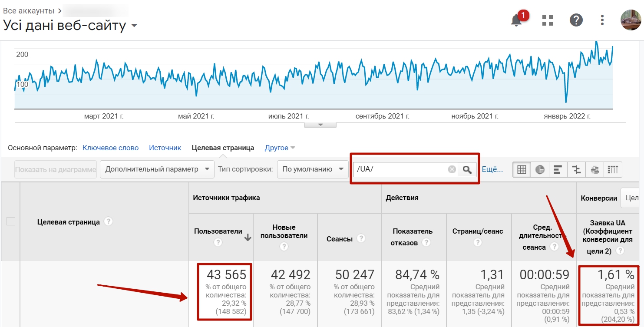Expand the Дополнительный параметр dropdown

pyautogui.click(x=157, y=169)
